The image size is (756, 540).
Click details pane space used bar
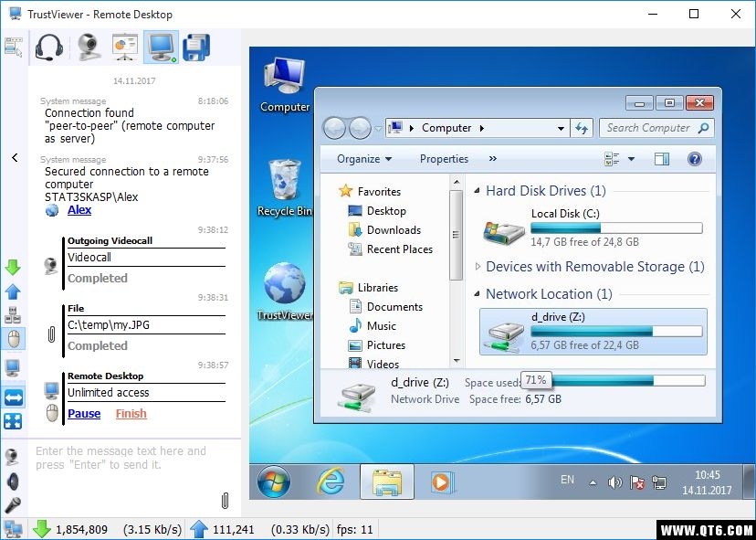628,380
